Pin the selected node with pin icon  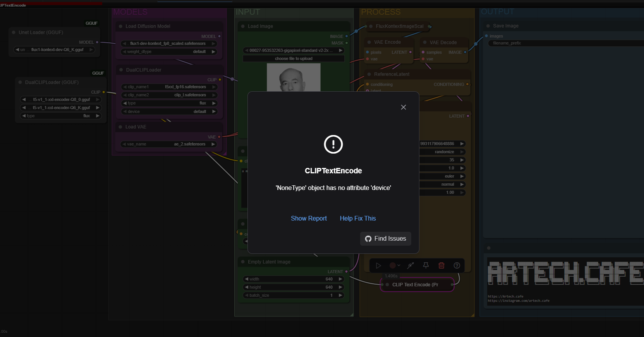click(x=426, y=265)
